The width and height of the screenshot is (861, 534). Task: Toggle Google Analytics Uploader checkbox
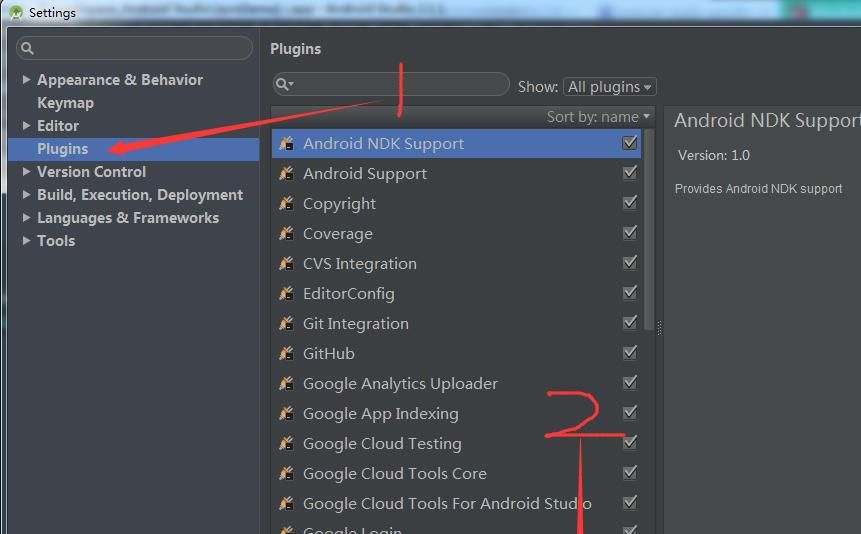(x=630, y=382)
